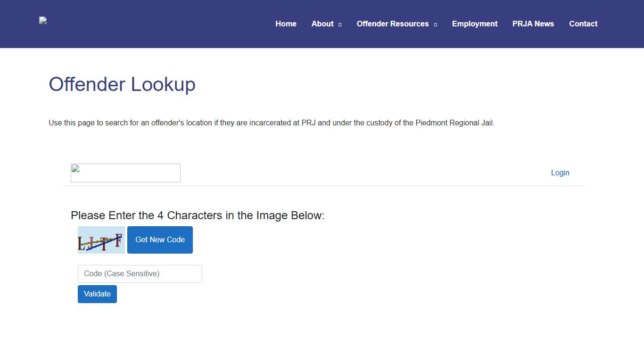Screen dimensions: 644x362
Task: Expand the About dropdown chevron
Action: pos(340,24)
